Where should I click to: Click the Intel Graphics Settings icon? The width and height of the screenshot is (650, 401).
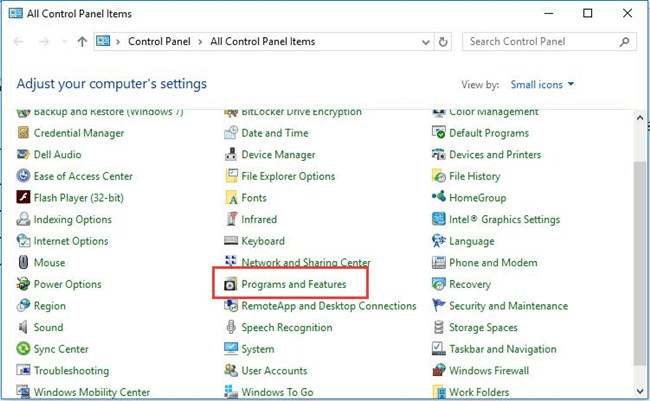(x=439, y=219)
